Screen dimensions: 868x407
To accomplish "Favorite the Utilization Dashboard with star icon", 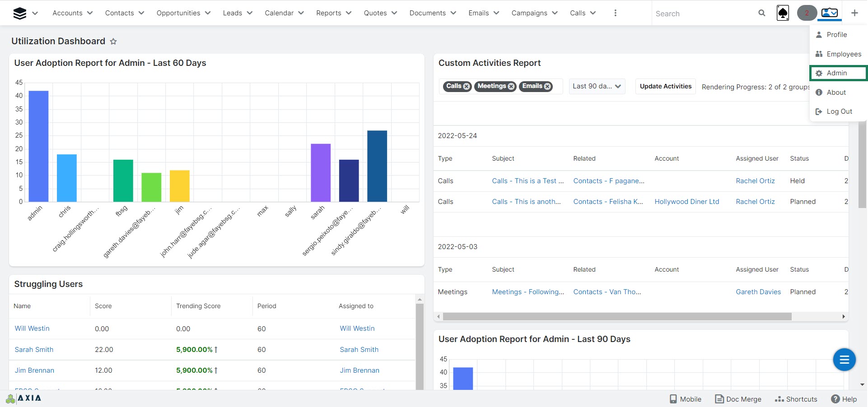I will point(113,42).
